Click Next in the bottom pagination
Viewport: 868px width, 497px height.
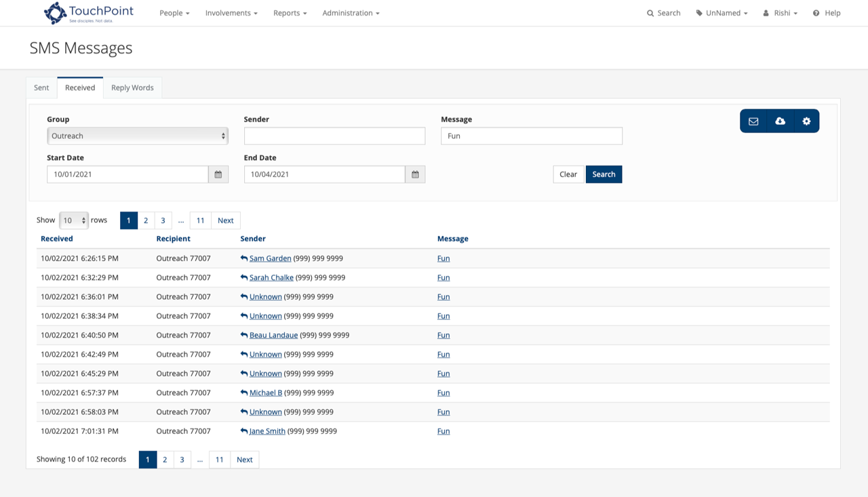coord(245,460)
